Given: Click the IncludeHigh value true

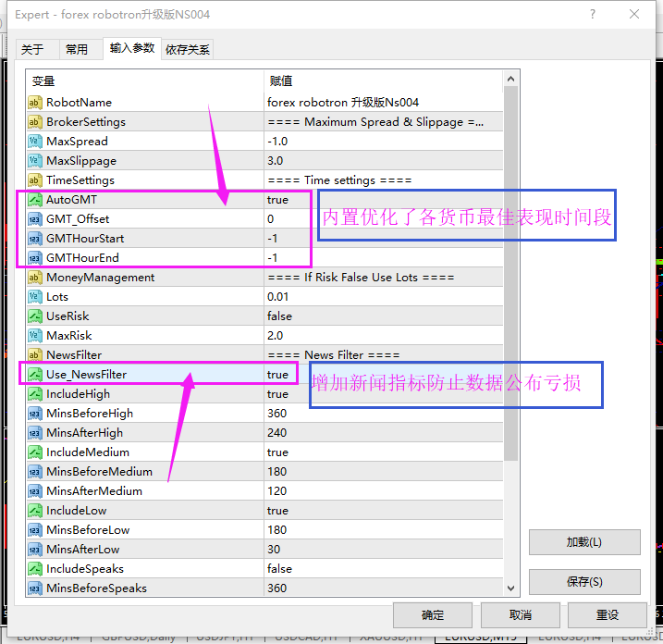Looking at the screenshot, I should pos(277,394).
